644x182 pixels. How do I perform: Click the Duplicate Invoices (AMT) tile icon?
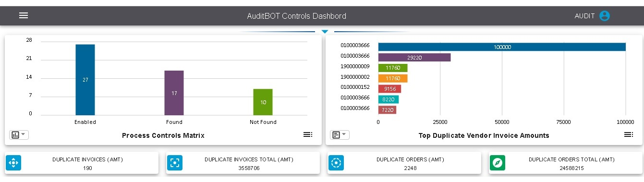pyautogui.click(x=13, y=163)
